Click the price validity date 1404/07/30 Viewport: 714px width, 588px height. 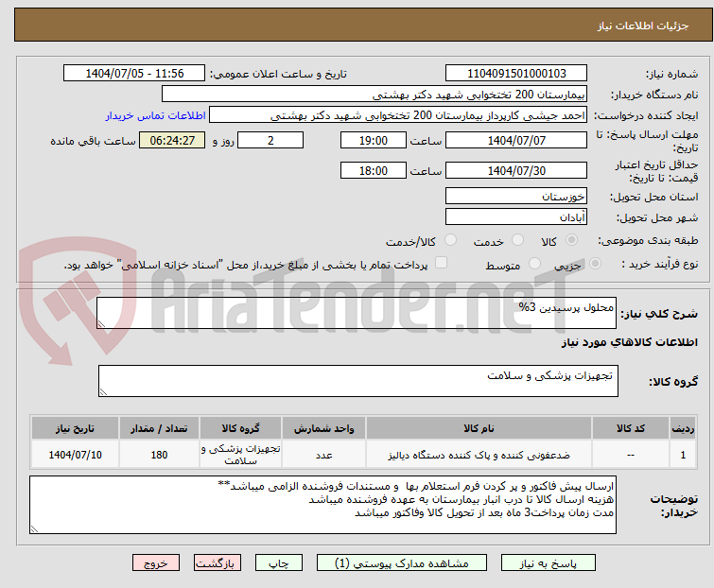(x=516, y=171)
